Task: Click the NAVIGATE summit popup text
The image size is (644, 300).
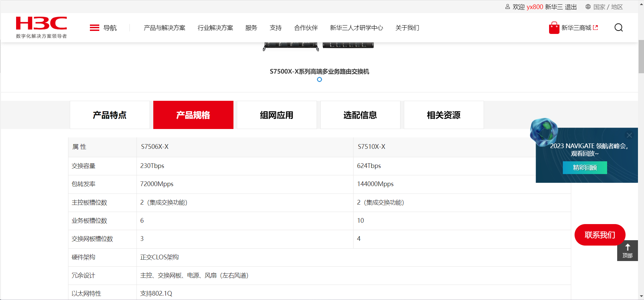Action: pyautogui.click(x=589, y=150)
